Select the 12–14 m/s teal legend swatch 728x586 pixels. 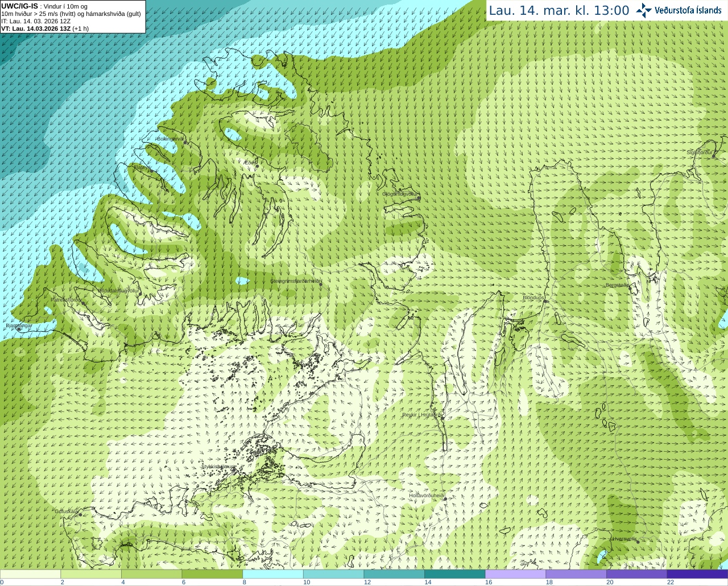[394, 574]
